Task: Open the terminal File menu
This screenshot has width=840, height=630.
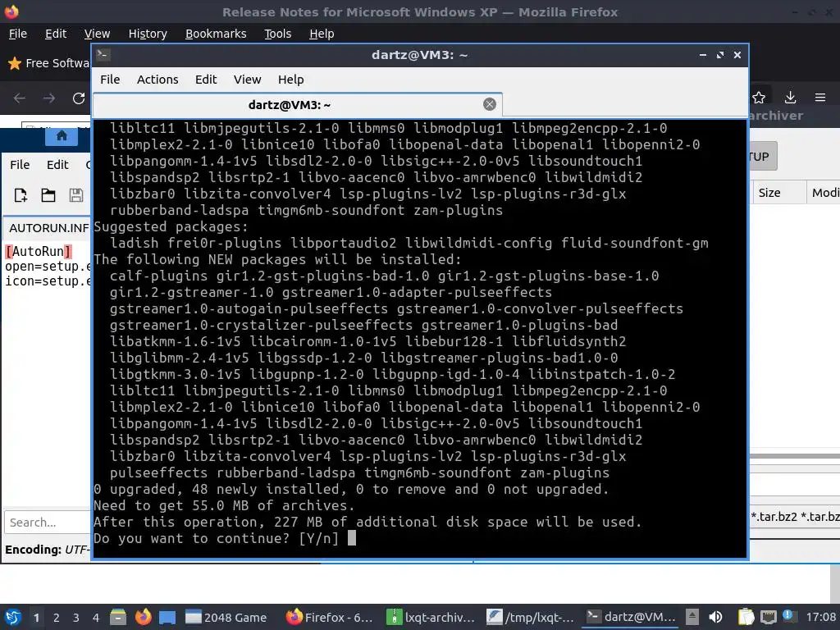Action: [x=110, y=80]
